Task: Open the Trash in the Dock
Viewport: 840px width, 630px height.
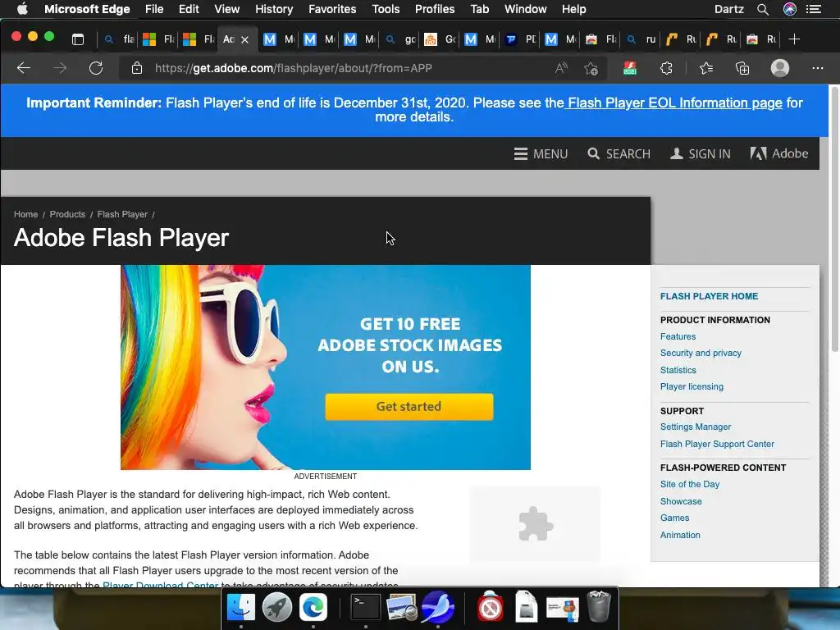Action: click(598, 606)
